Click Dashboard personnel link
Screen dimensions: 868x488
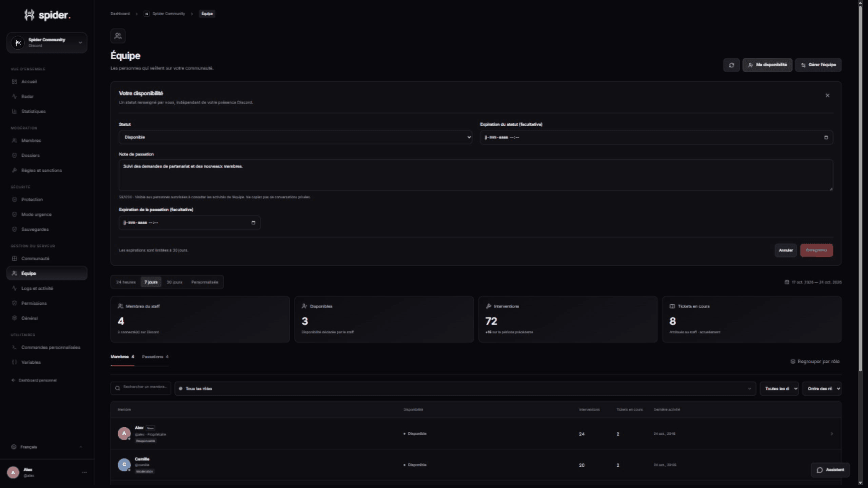point(34,380)
